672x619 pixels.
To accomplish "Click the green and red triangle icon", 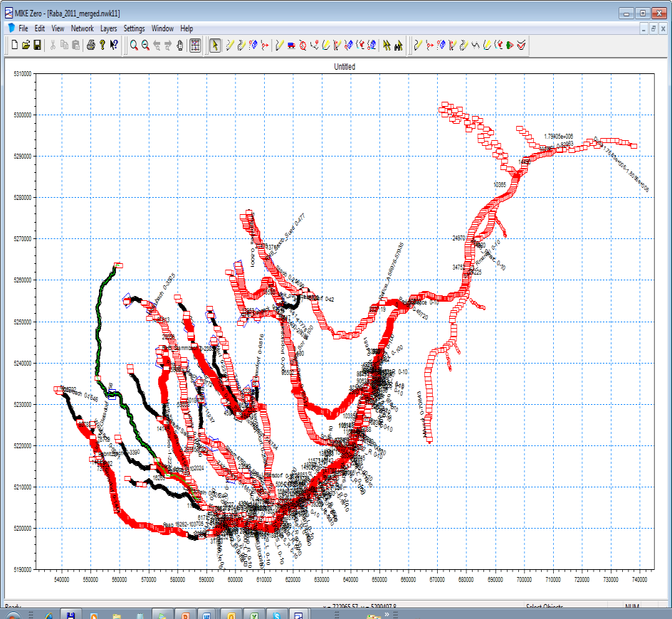I will 510,45.
